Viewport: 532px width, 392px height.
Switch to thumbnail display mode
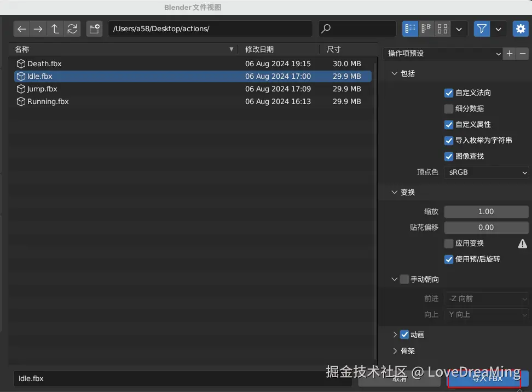pos(442,29)
